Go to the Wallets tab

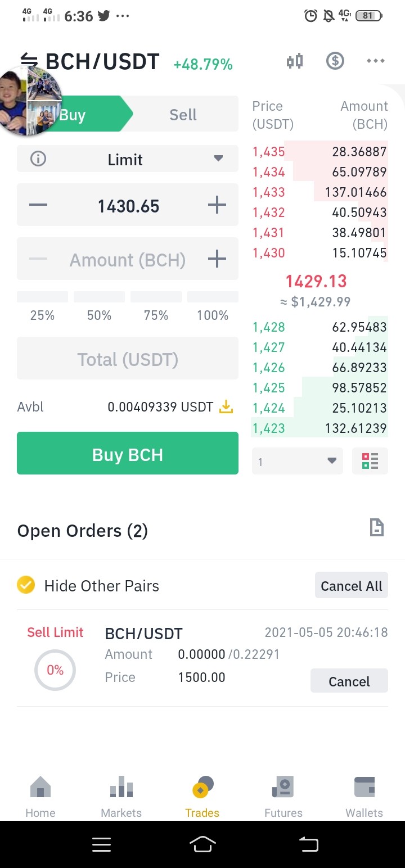pyautogui.click(x=364, y=797)
